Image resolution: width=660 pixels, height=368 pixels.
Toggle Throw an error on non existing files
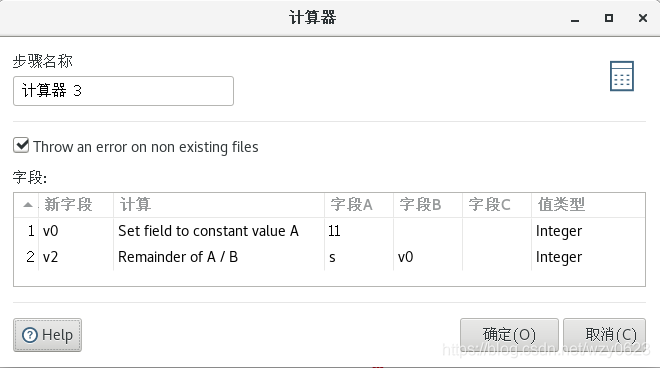[21, 146]
